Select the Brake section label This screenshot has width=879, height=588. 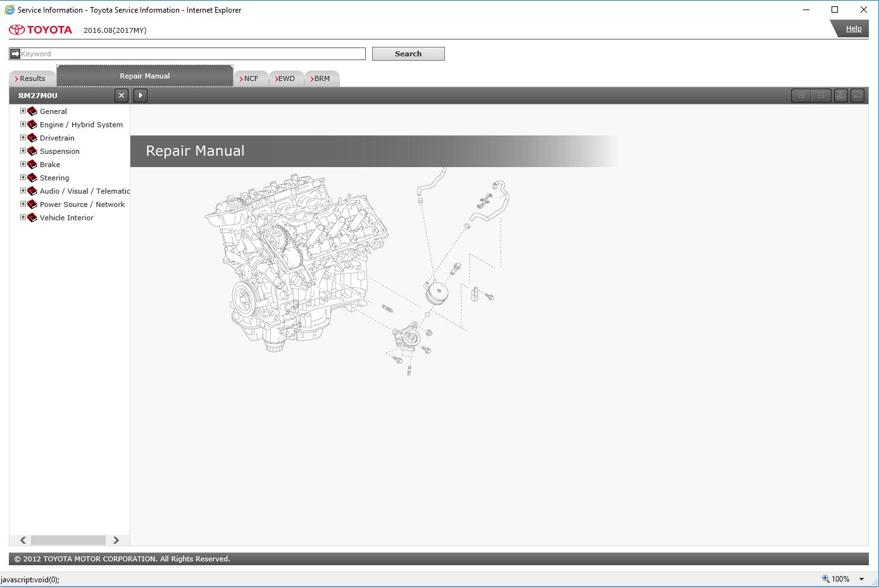(x=50, y=165)
